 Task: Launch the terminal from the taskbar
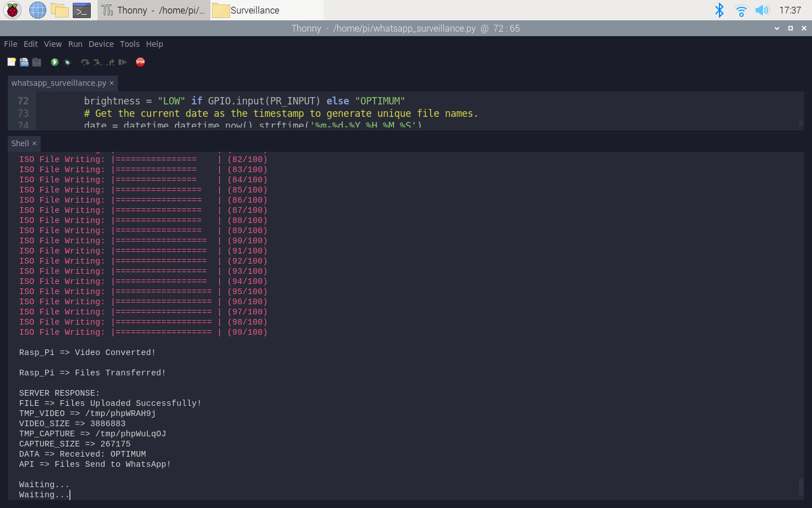coord(82,10)
